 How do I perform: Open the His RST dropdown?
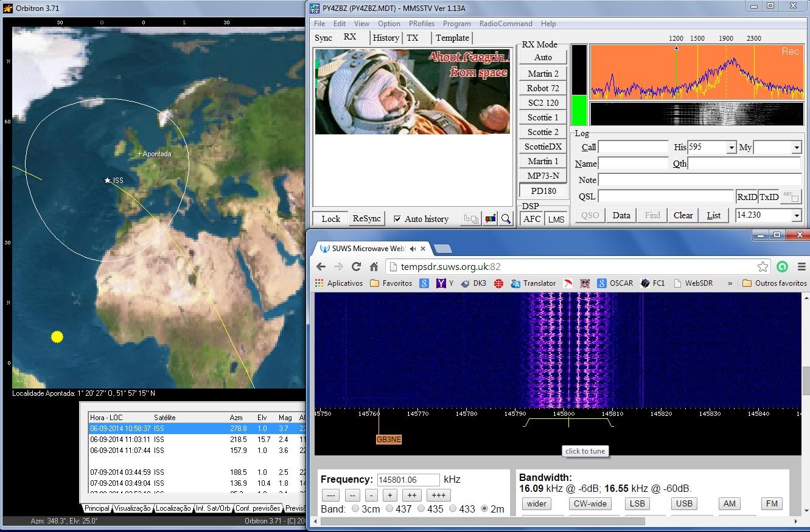pyautogui.click(x=731, y=148)
